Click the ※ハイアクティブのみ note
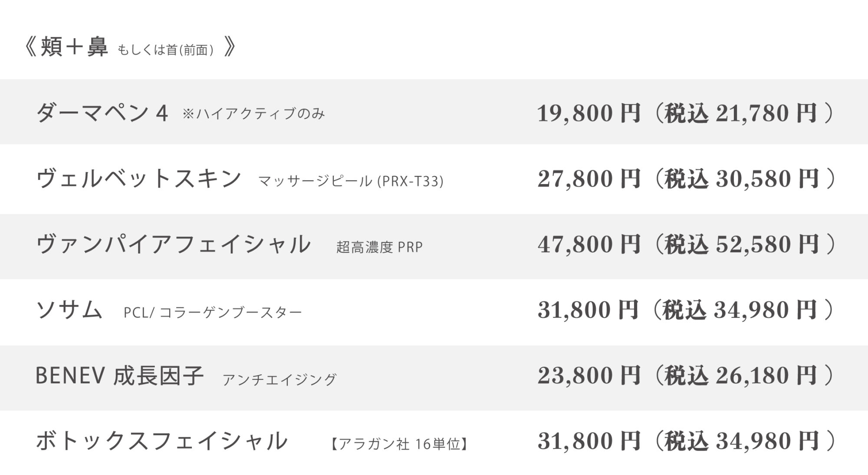This screenshot has width=868, height=475. (254, 114)
